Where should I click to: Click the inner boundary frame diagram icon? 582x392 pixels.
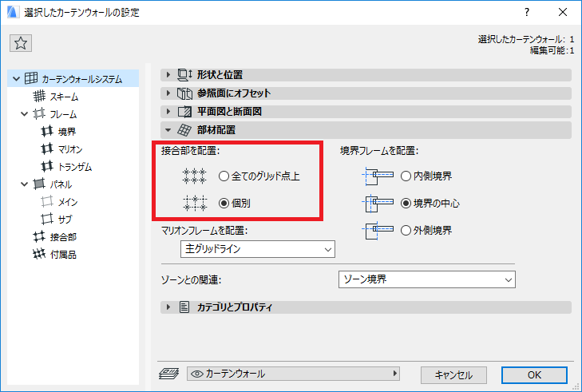378,176
